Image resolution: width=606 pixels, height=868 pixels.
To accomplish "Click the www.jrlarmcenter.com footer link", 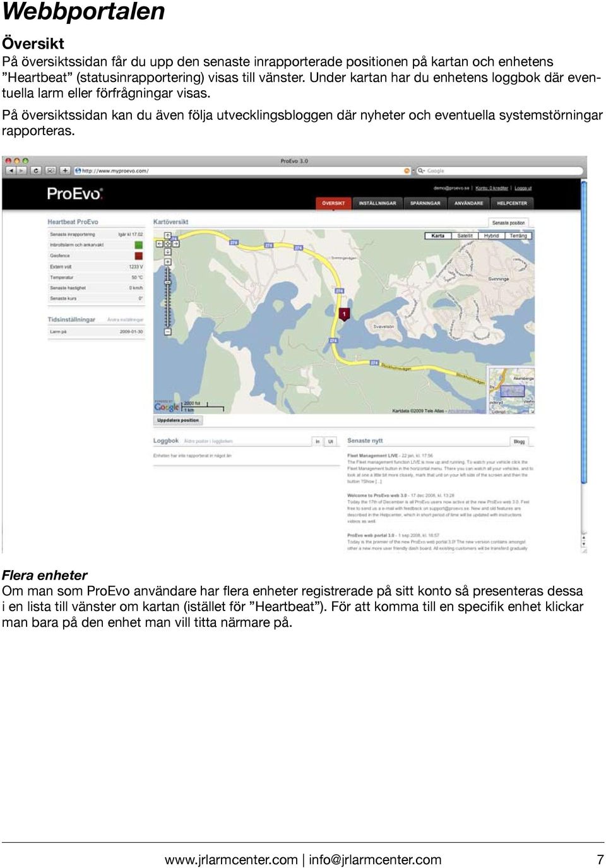I will (231, 860).
